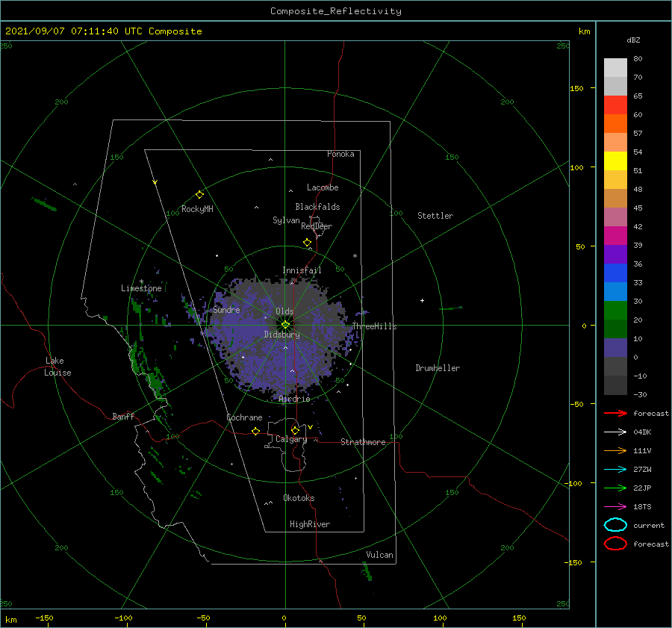
Task: Click the Banff town label
Action: click(123, 416)
